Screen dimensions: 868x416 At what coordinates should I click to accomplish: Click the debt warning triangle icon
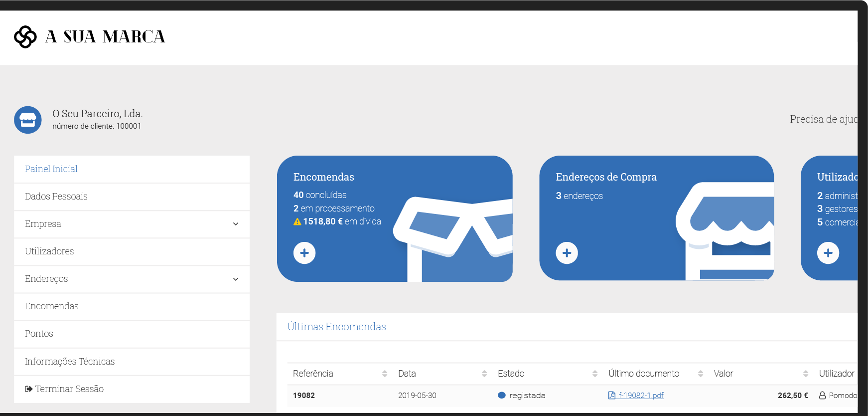coord(297,222)
